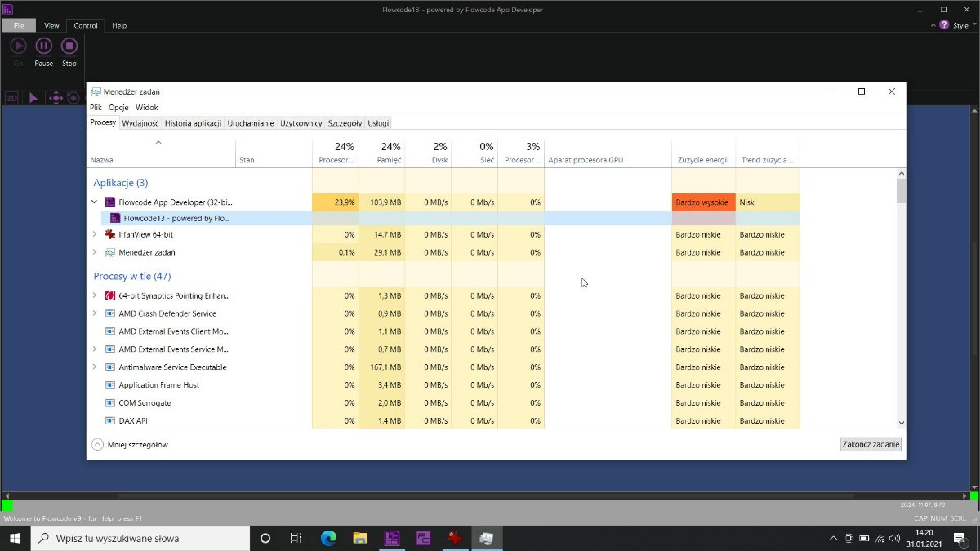Expand the IrfanView 64-bit process entry
980x551 pixels.
(x=95, y=234)
